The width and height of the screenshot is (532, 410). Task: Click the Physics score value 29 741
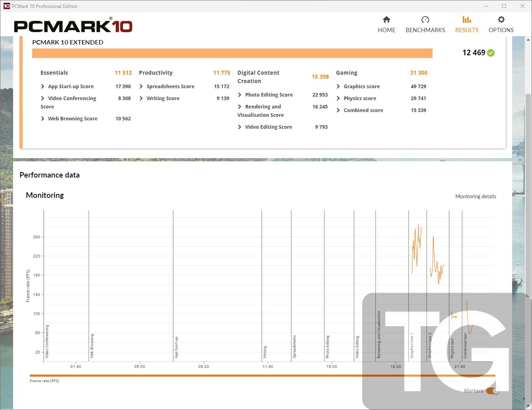[418, 98]
